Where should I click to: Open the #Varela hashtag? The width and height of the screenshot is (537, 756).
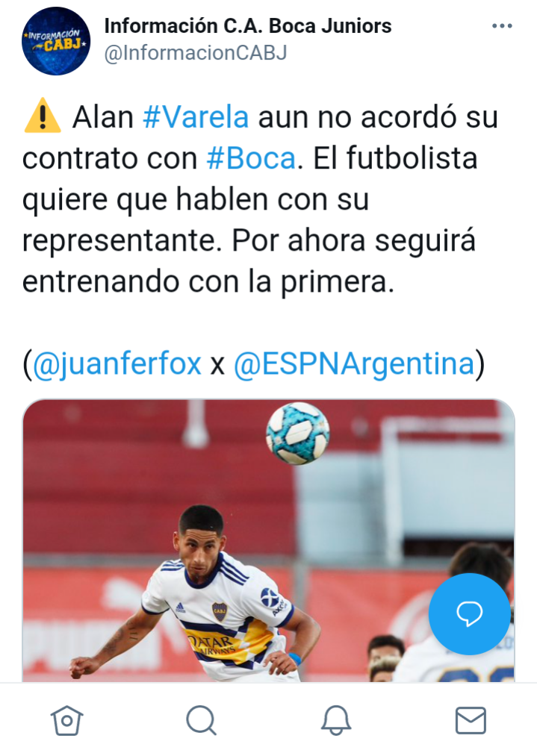[x=196, y=117]
